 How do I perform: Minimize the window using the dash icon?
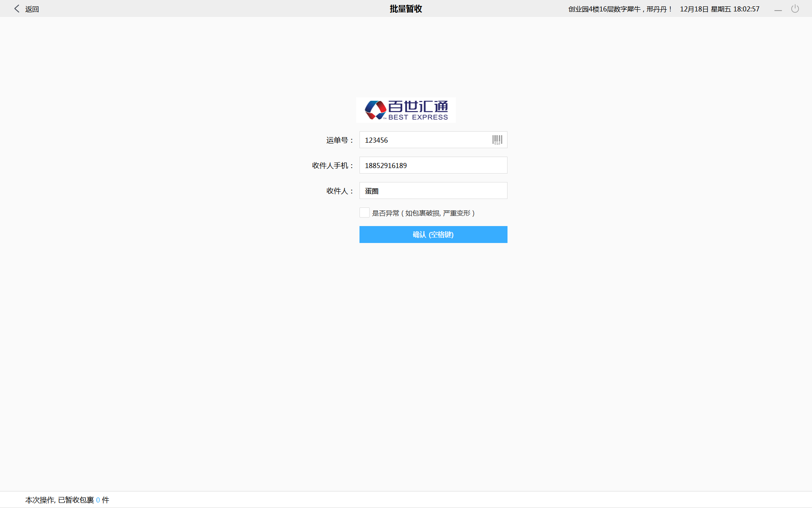point(778,10)
